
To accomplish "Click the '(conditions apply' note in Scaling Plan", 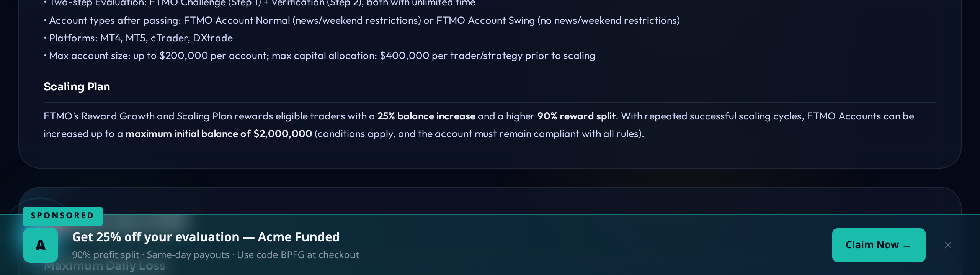I will (x=354, y=134).
